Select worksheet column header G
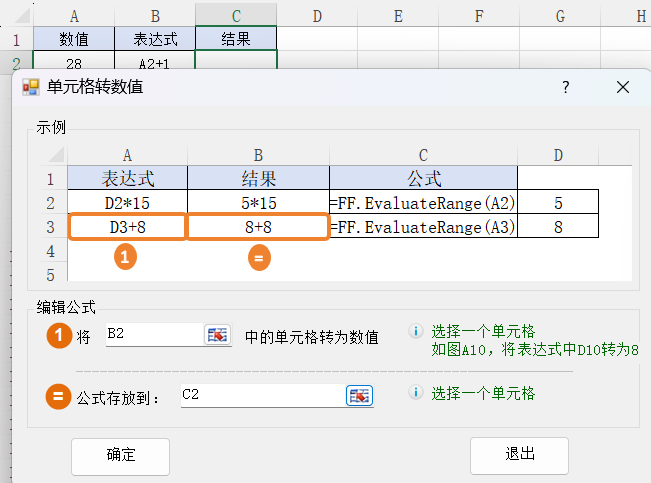 tap(560, 15)
